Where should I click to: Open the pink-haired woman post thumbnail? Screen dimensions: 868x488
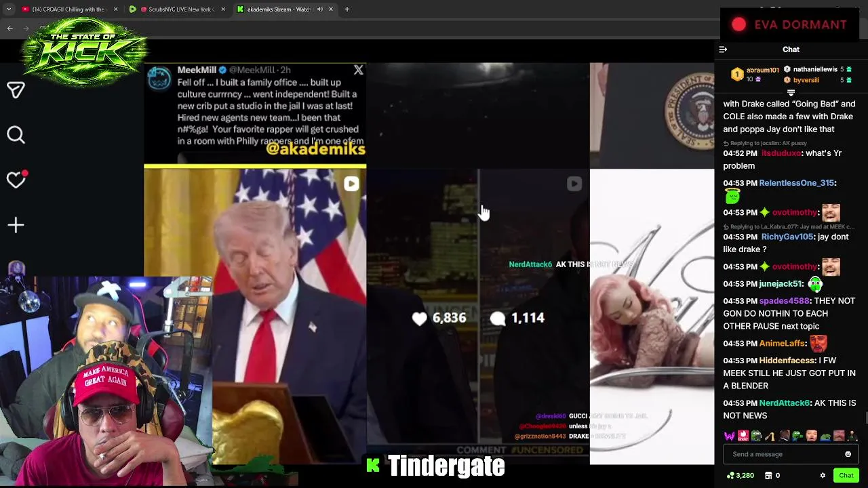(x=652, y=317)
